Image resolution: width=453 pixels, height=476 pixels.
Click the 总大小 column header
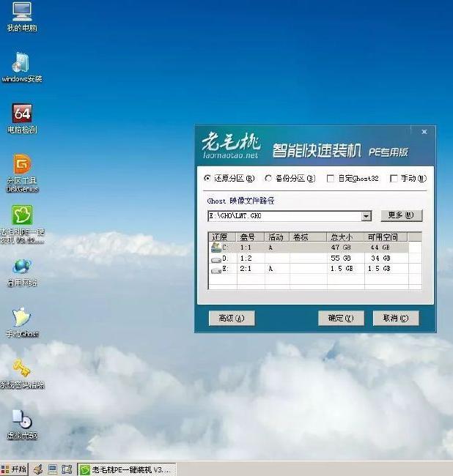(x=345, y=237)
